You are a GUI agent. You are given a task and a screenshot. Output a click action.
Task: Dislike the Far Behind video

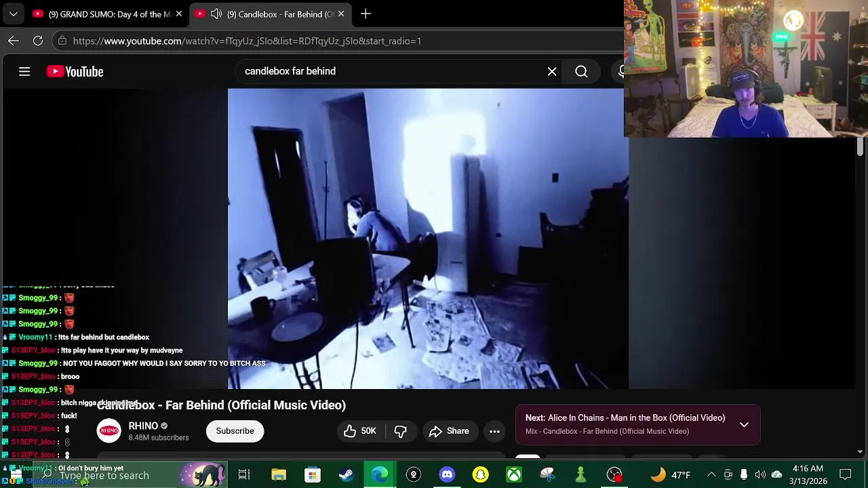click(401, 431)
